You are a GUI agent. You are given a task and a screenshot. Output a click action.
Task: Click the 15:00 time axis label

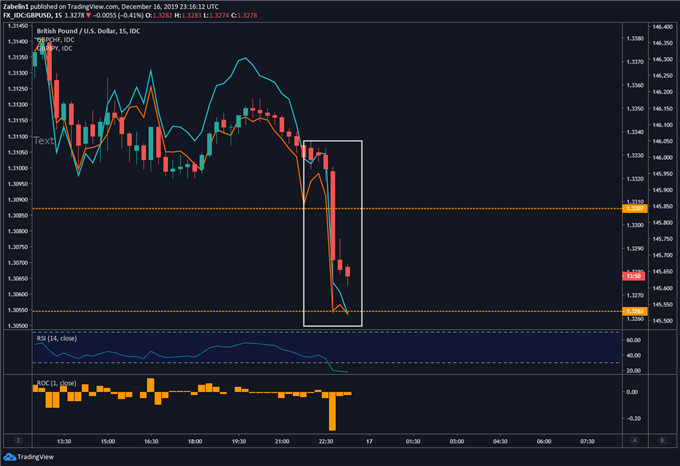point(108,441)
